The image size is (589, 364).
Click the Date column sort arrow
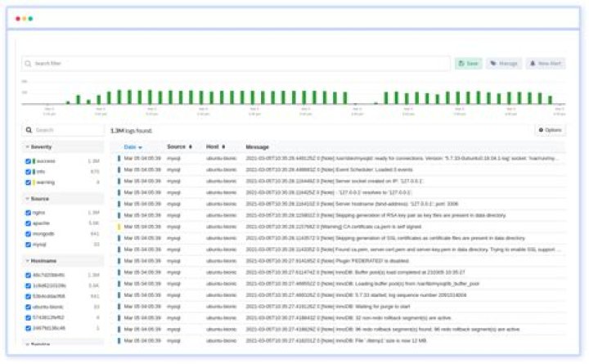pos(140,147)
